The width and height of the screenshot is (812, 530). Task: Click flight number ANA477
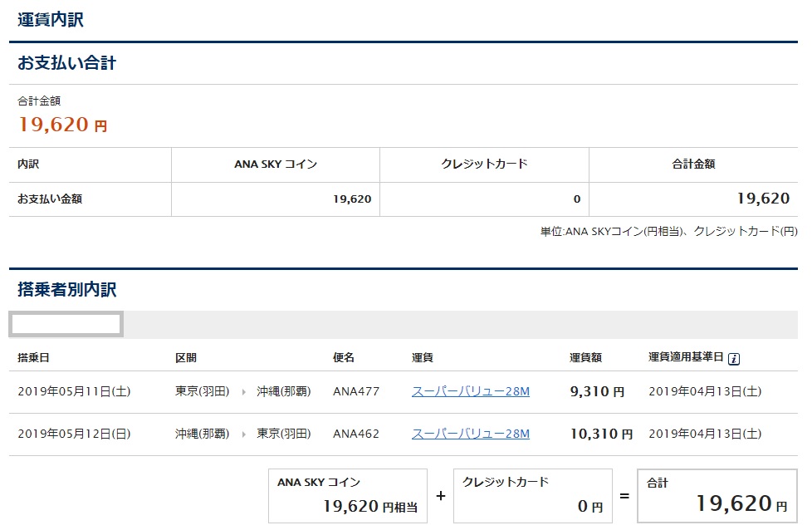click(x=355, y=391)
